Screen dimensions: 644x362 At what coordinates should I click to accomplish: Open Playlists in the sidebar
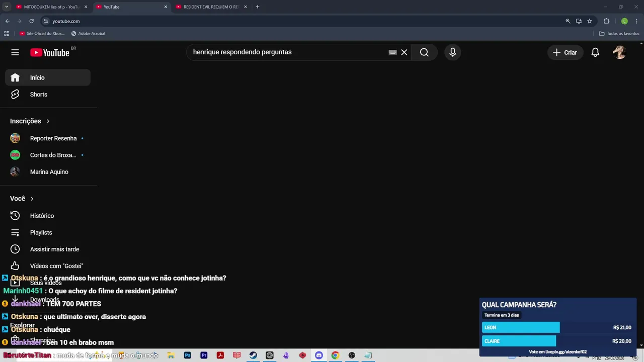pyautogui.click(x=48, y=232)
